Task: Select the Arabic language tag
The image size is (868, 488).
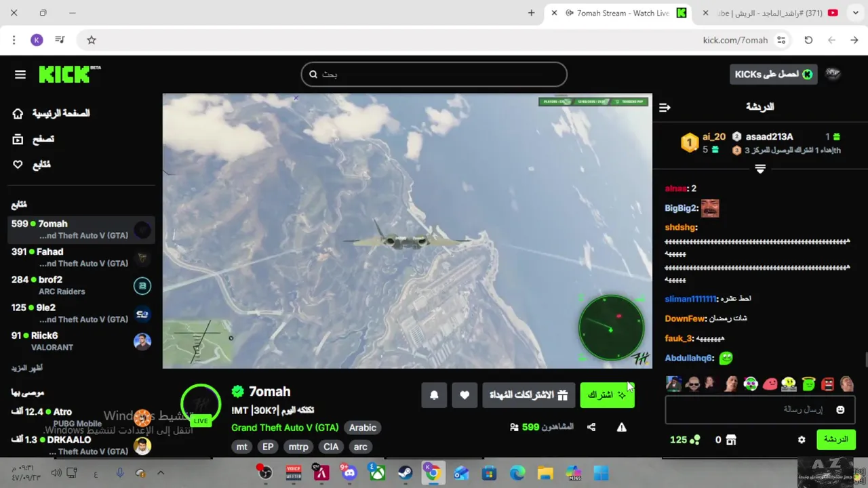Action: (363, 428)
